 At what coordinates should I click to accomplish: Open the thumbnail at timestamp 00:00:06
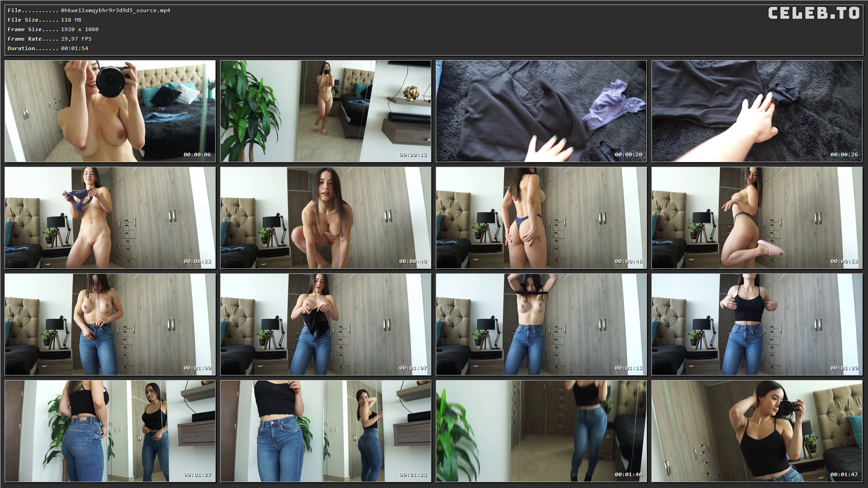110,111
